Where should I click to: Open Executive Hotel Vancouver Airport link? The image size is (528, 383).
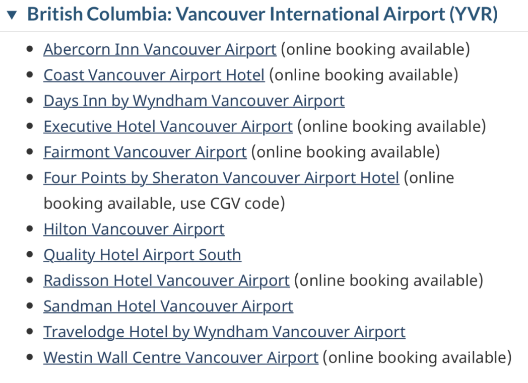click(x=168, y=127)
